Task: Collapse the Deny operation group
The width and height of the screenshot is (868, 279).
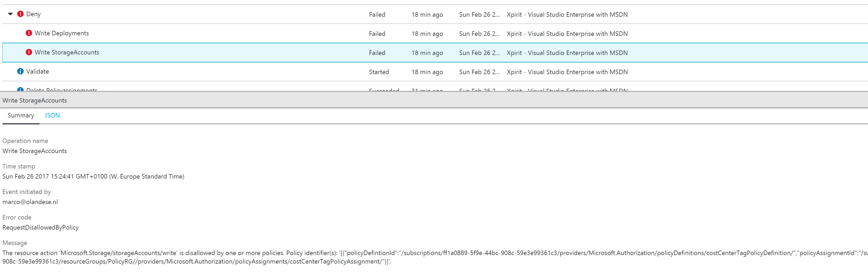Action: point(10,14)
